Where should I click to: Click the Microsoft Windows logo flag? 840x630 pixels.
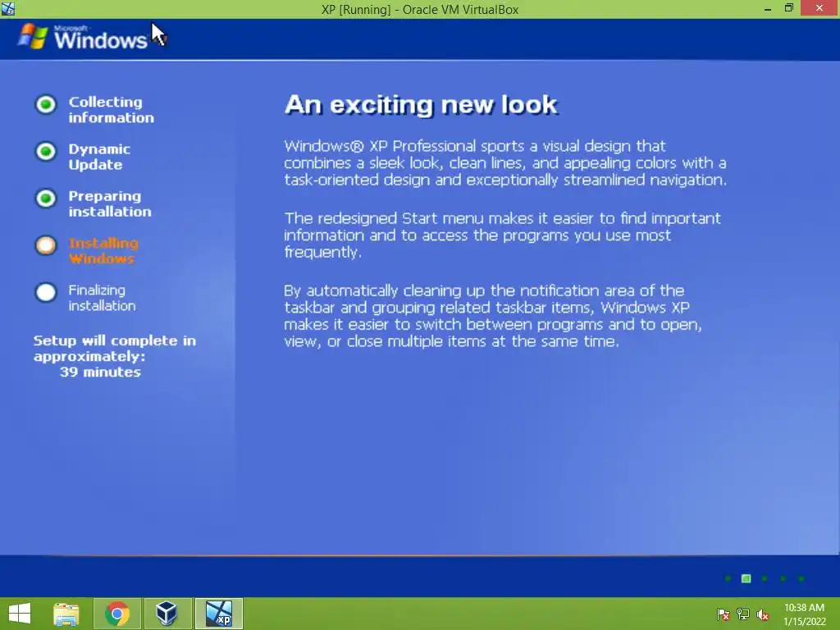pos(33,36)
